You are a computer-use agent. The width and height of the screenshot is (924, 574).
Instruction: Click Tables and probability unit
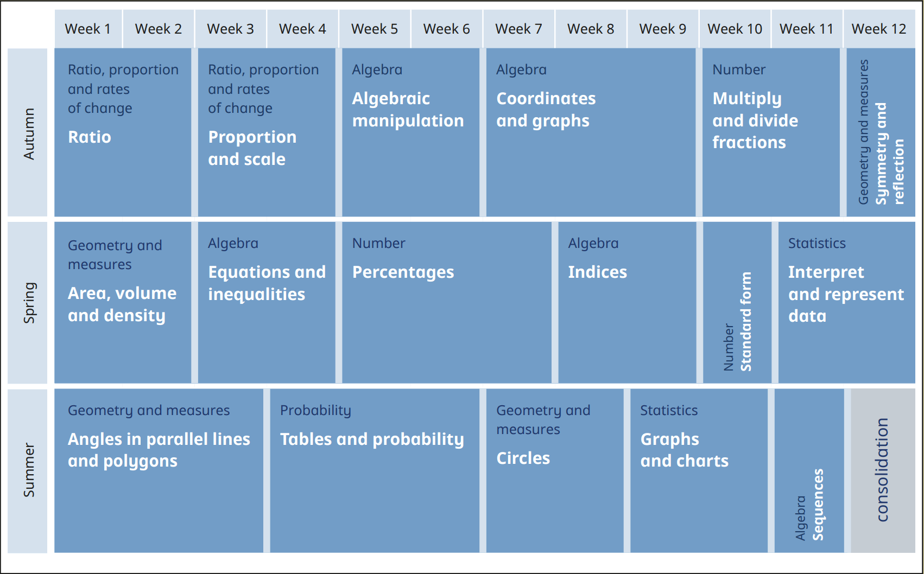(x=375, y=470)
